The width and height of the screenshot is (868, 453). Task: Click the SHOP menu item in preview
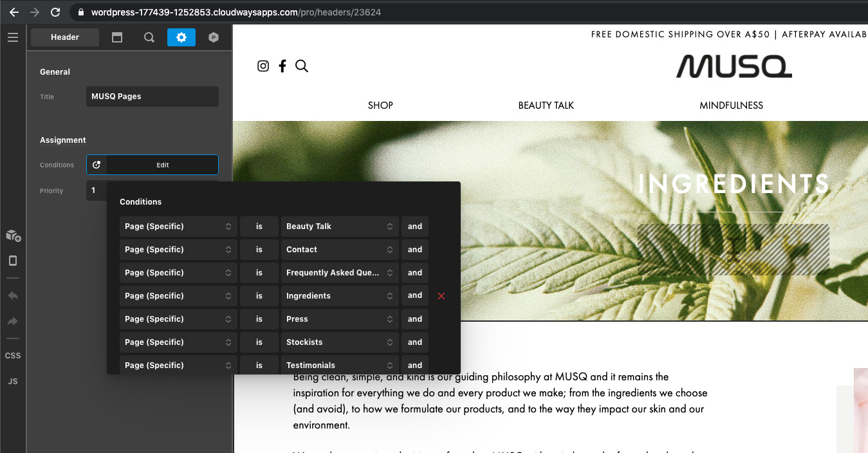click(380, 106)
